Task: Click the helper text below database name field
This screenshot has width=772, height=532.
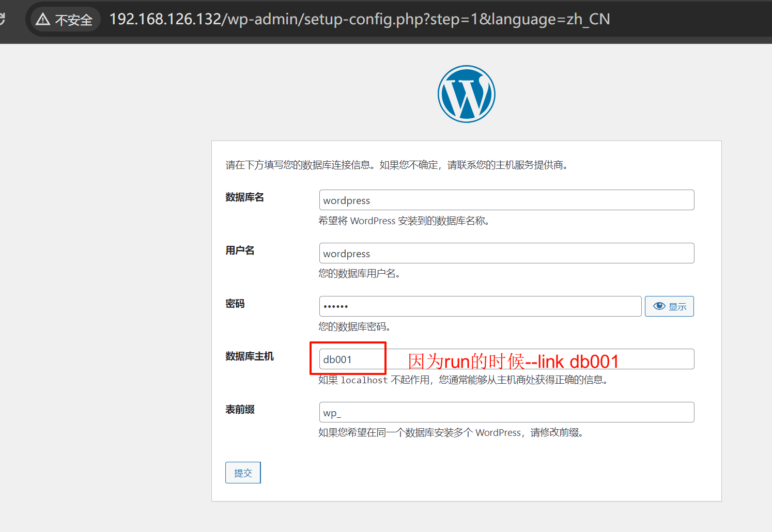Action: tap(404, 221)
